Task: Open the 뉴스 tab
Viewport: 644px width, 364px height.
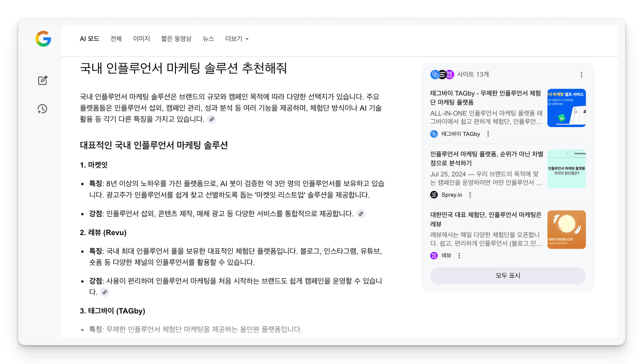Action: (x=208, y=39)
